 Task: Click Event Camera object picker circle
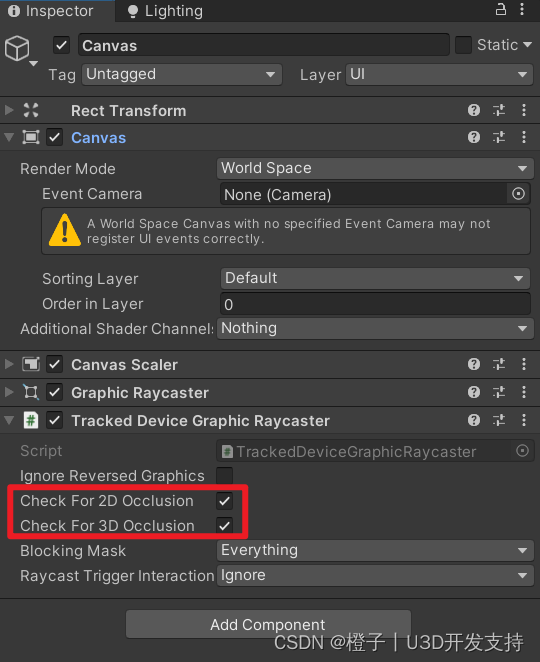(518, 194)
